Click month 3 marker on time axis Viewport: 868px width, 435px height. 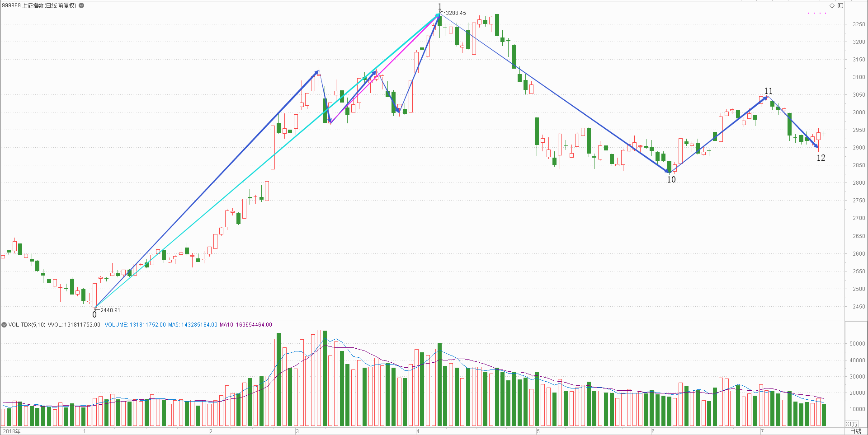tap(297, 431)
